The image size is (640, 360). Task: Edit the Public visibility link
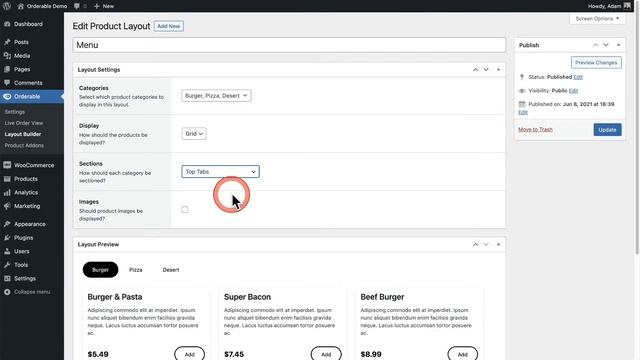[573, 91]
